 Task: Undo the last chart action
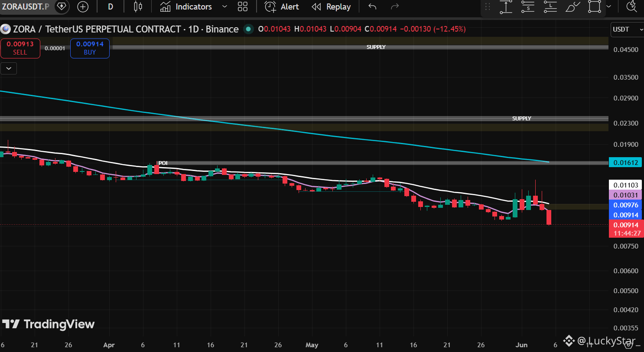click(372, 6)
